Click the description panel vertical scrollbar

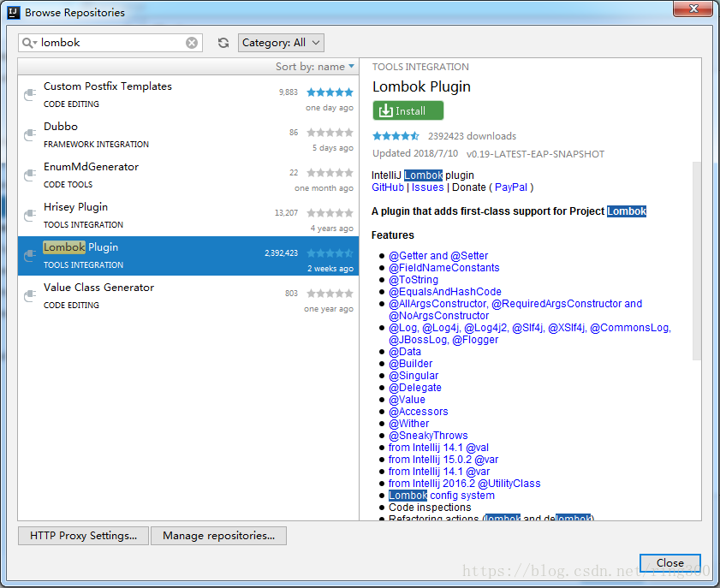tap(697, 261)
